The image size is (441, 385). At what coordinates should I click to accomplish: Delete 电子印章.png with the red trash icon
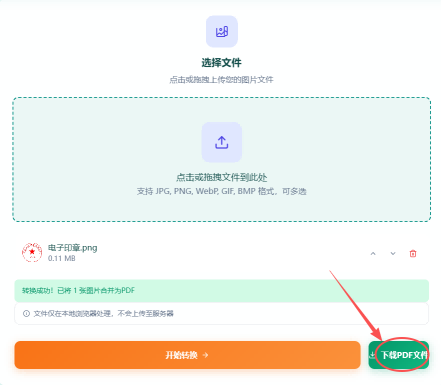point(413,254)
